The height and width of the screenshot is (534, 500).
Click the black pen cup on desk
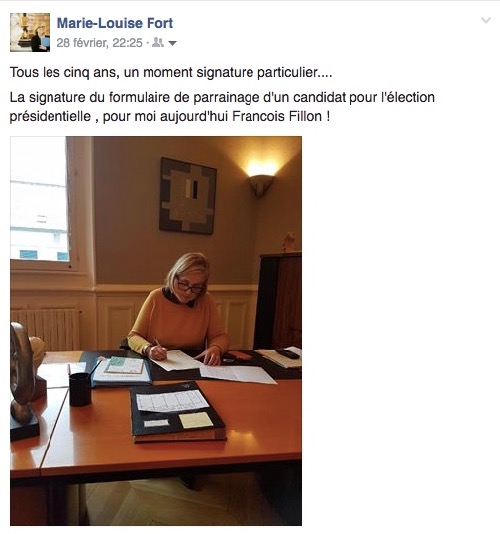click(80, 389)
